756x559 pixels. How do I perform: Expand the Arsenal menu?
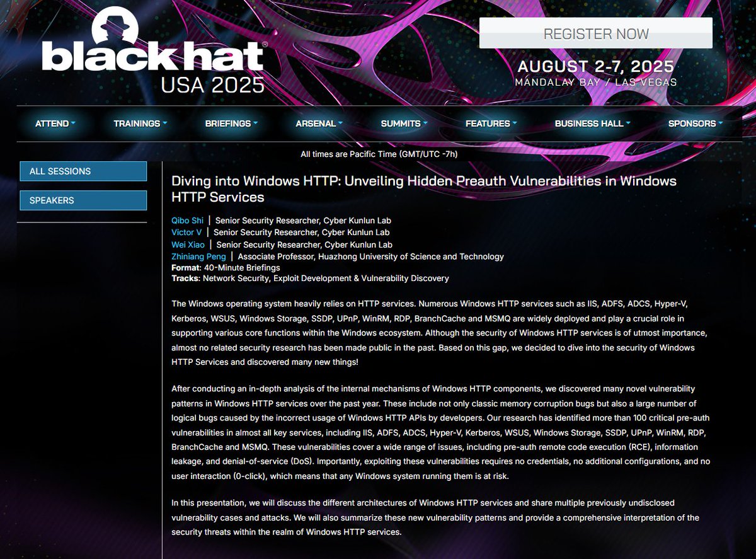[x=319, y=124]
